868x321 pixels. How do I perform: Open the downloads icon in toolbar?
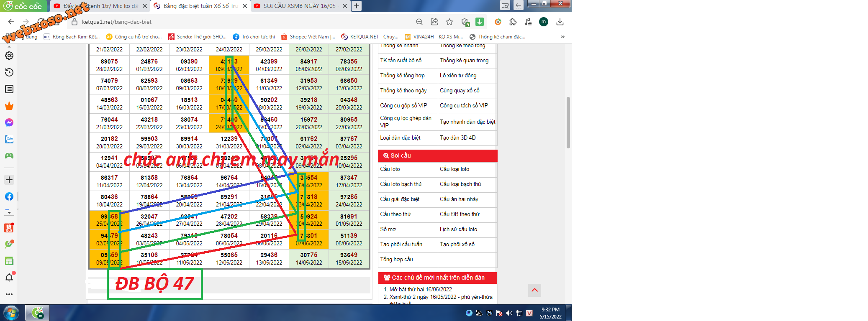pyautogui.click(x=560, y=22)
